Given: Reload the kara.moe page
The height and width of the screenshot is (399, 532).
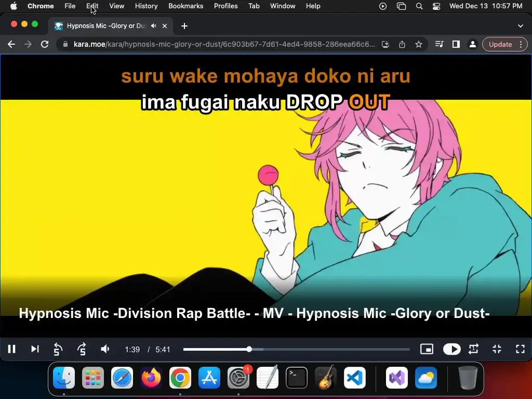Looking at the screenshot, I should point(45,45).
